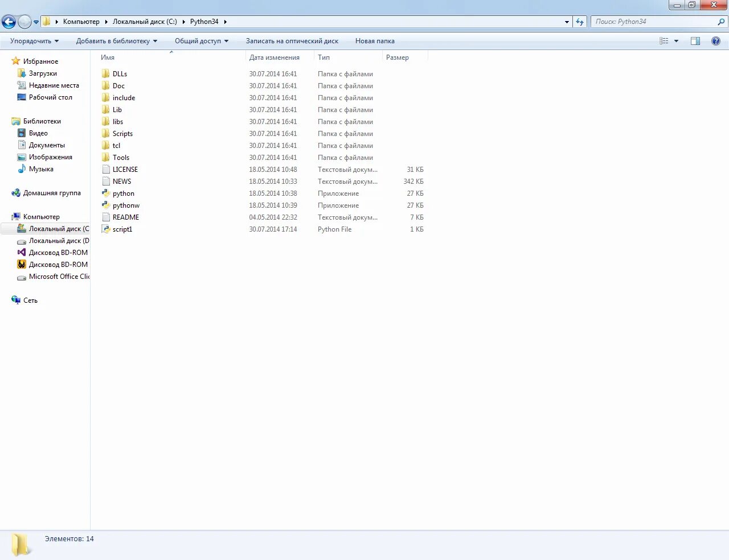Select the Tools folder
Image resolution: width=729 pixels, height=560 pixels.
pos(121,158)
